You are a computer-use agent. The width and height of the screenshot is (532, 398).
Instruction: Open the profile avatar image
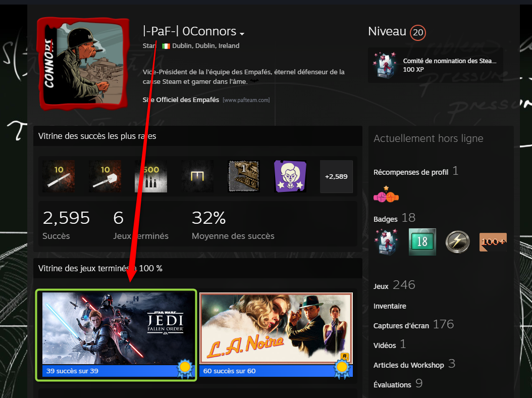[x=83, y=64]
